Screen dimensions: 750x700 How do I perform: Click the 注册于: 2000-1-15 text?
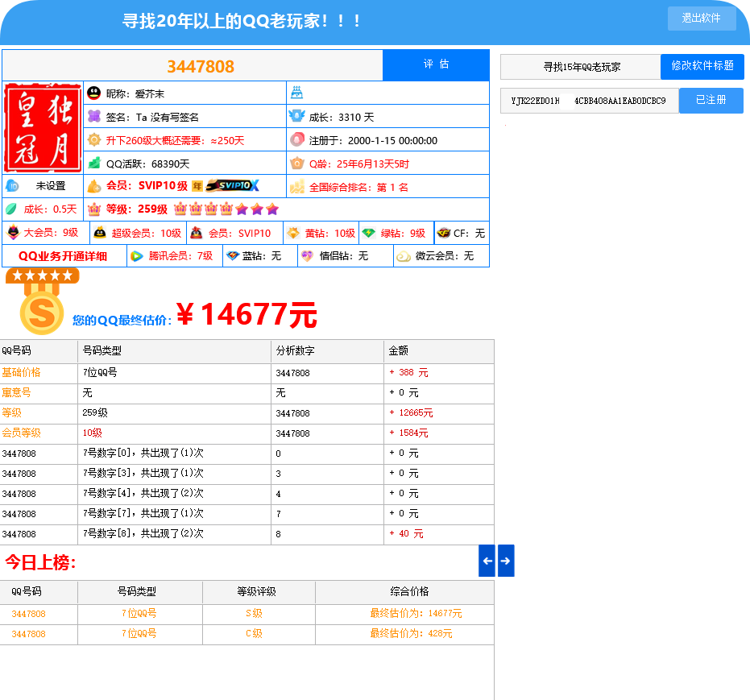click(x=373, y=141)
